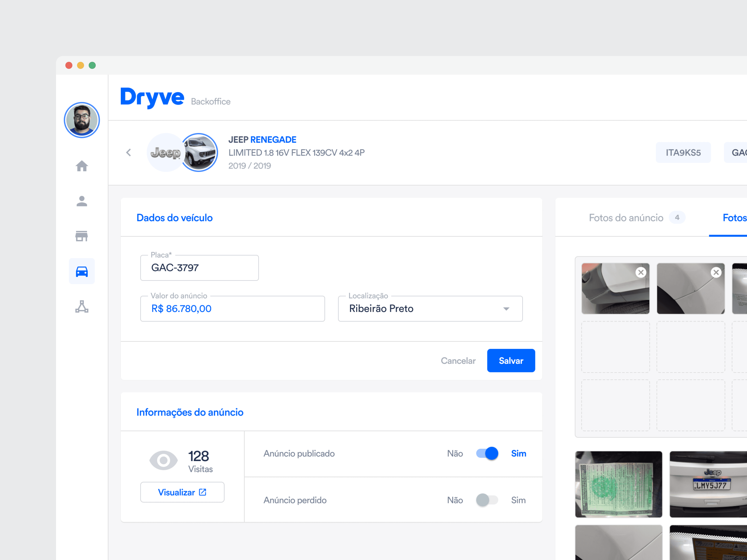
Task: Close the window with red button
Action: [x=69, y=65]
